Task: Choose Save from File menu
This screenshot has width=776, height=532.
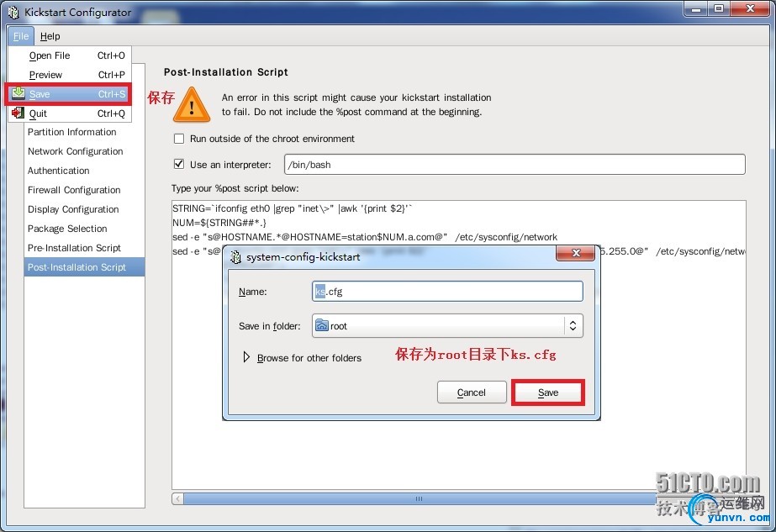Action: tap(70, 94)
